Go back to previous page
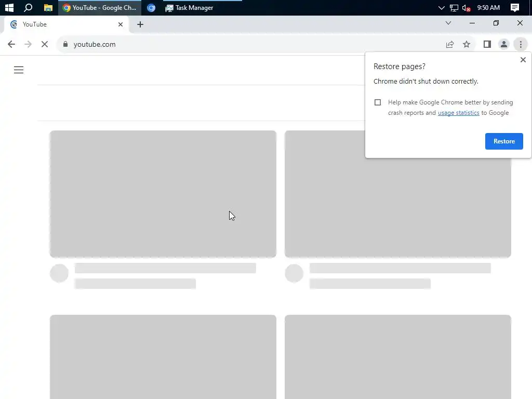 click(x=11, y=44)
